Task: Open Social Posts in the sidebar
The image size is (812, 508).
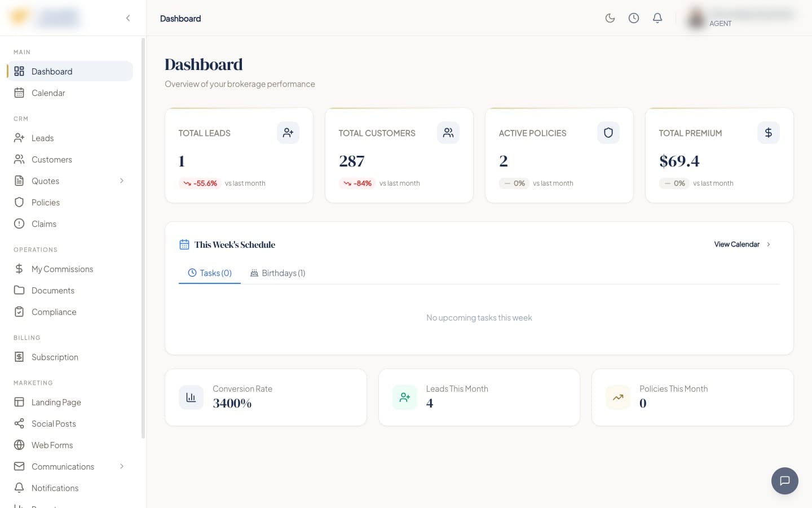Action: [x=70, y=423]
